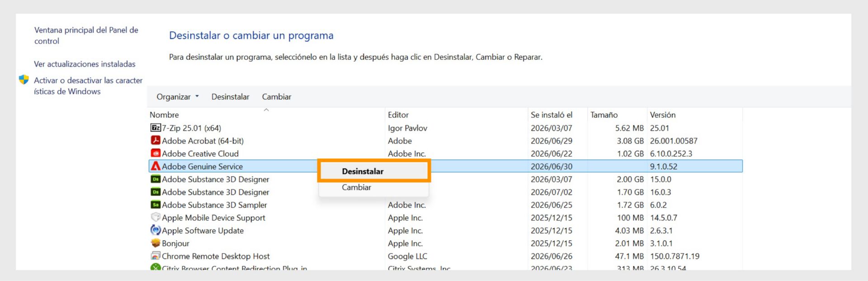Image resolution: width=868 pixels, height=281 pixels.
Task: Click the Apple Mobile Device Support icon
Action: [156, 217]
